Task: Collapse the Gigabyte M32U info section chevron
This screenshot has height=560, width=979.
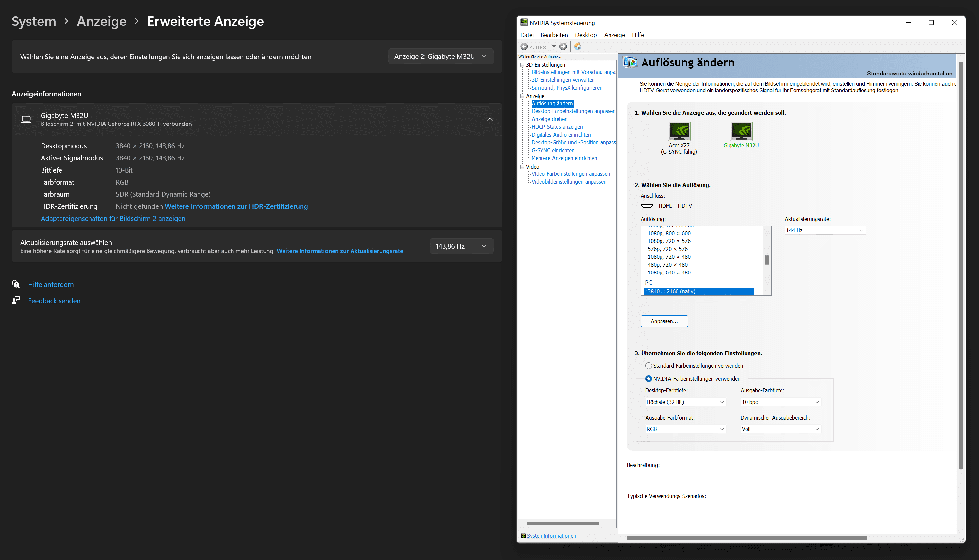Action: click(x=490, y=119)
